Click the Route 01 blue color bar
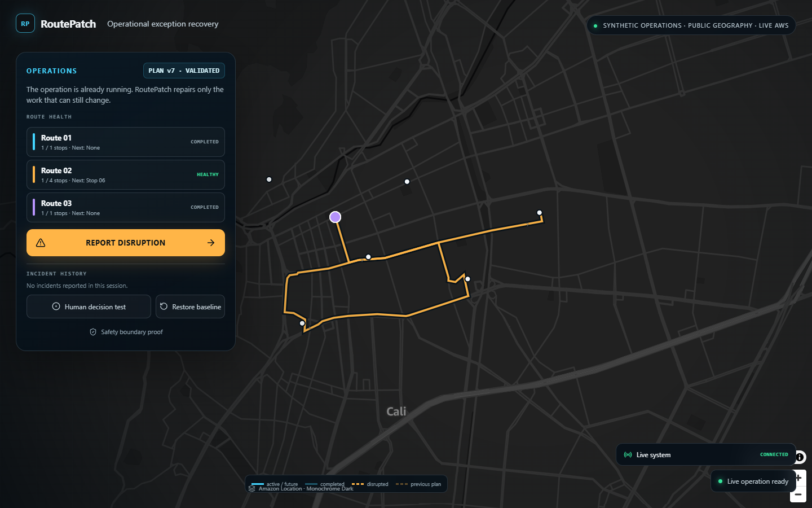The image size is (812, 508). click(34, 142)
